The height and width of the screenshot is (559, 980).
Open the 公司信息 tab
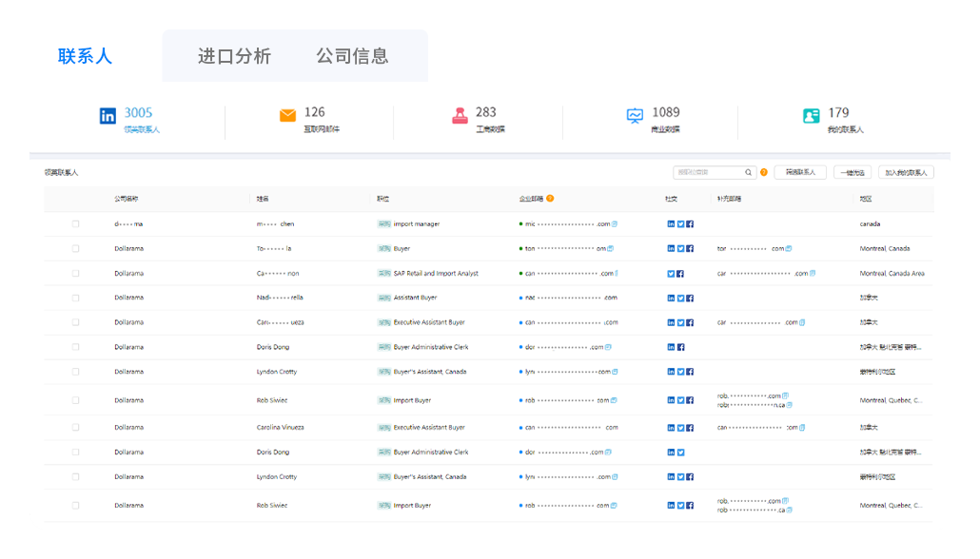click(x=352, y=56)
